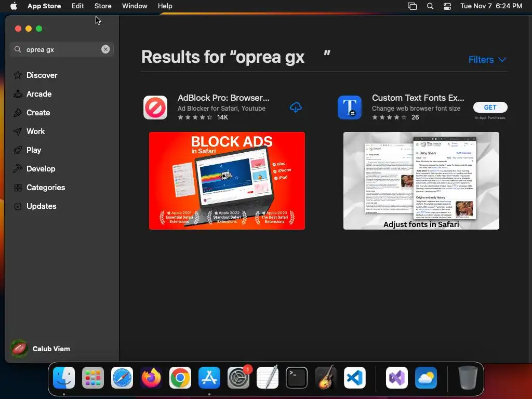The image size is (532, 399).
Task: Launch GarageBand from the Dock
Action: (x=326, y=377)
